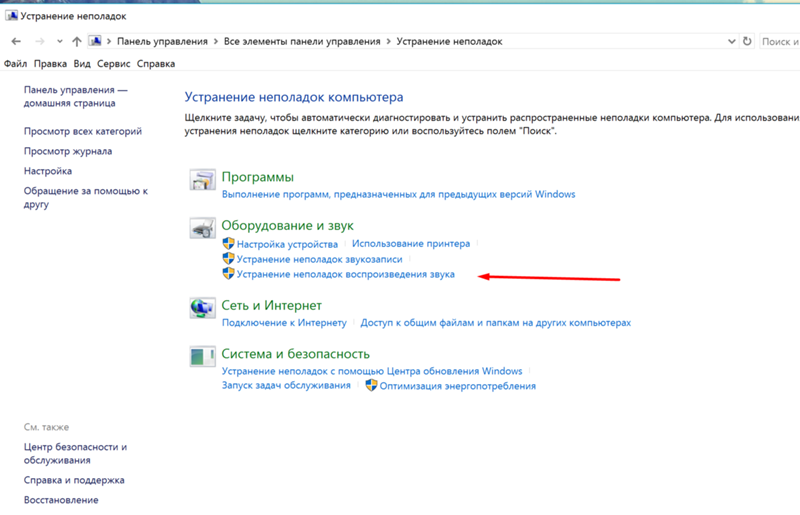Open troubleshooting with Центра обновления Windows
The width and height of the screenshot is (800, 515).
tap(372, 371)
